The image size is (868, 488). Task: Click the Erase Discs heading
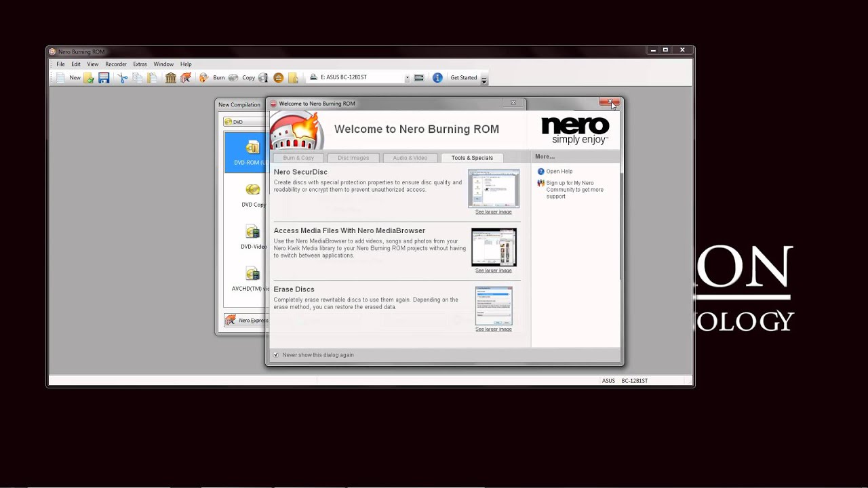pos(294,289)
